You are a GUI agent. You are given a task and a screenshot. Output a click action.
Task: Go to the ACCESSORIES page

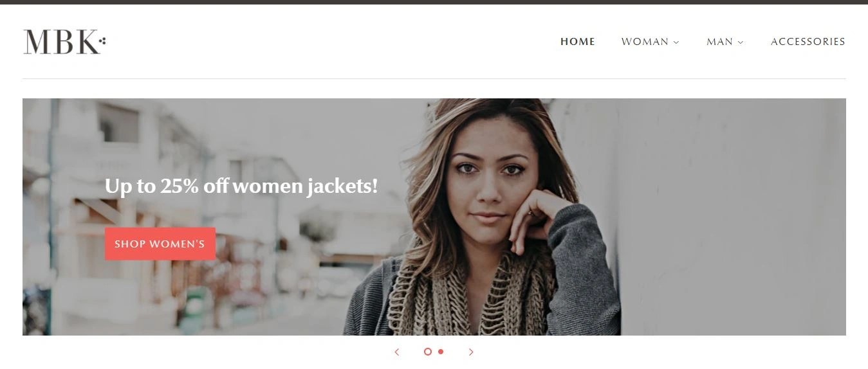point(808,42)
